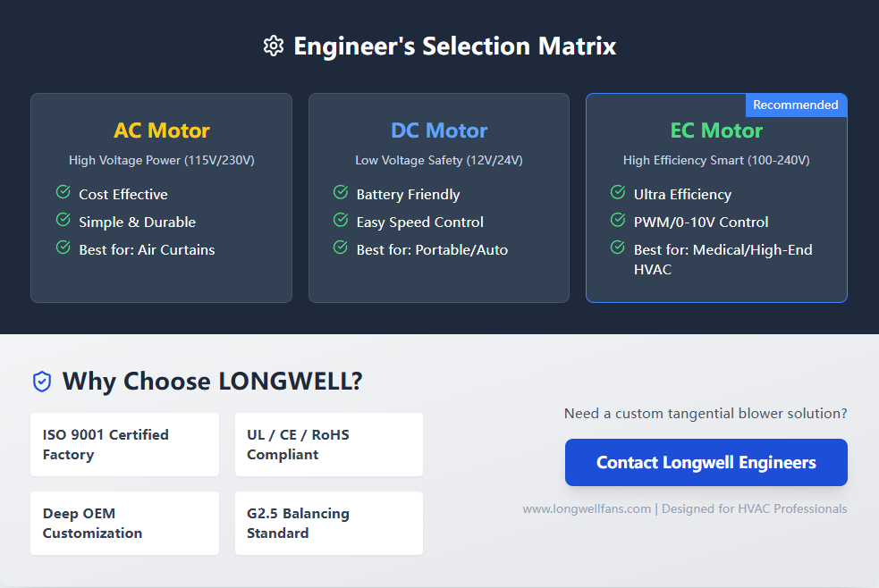This screenshot has height=588, width=879.
Task: Click the checkmark beside Easy Speed Control
Action: point(340,220)
